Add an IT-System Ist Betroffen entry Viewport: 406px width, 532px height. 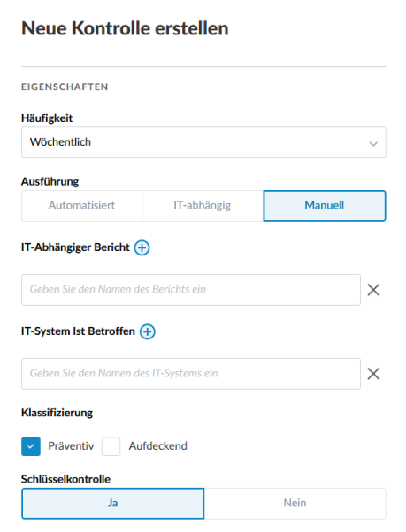(148, 331)
